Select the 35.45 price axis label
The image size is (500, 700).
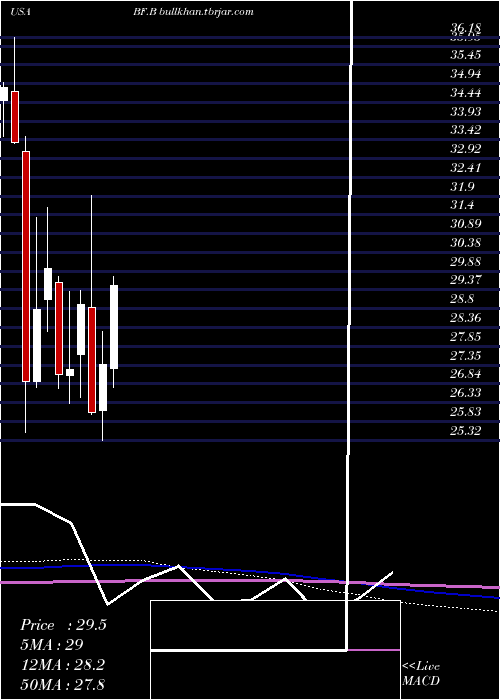466,55
